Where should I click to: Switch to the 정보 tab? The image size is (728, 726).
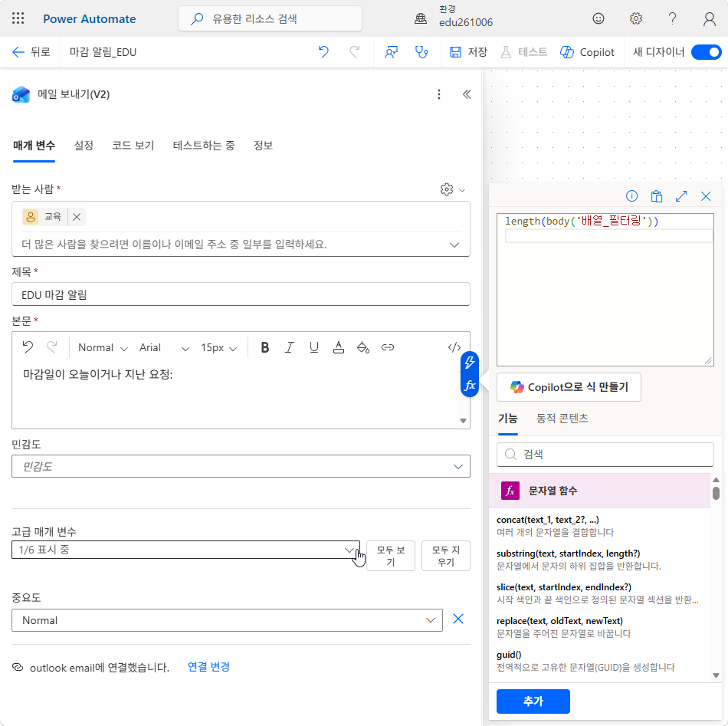pos(263,146)
